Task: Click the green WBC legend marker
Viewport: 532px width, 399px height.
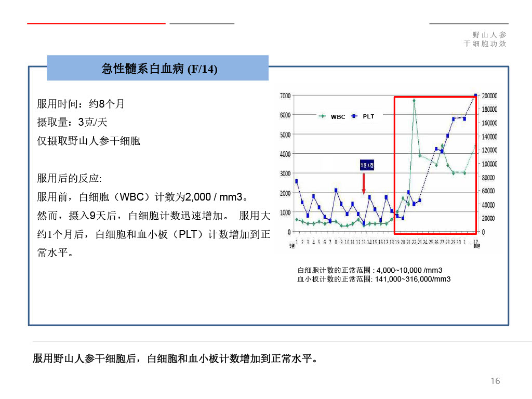Action: click(x=323, y=116)
